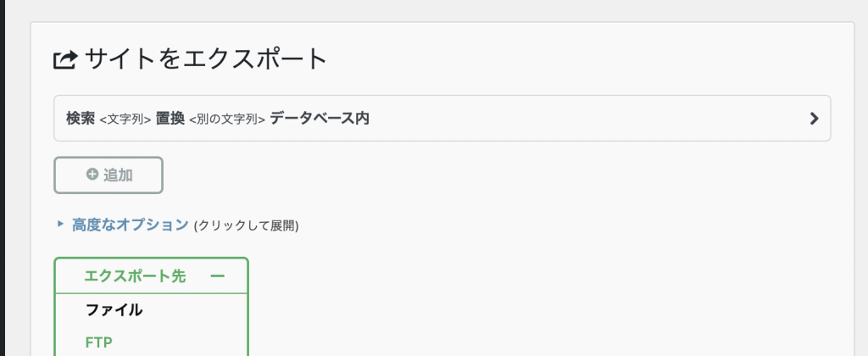This screenshot has width=868, height=356.
Task: Expand the 高度なオプション disclosure triangle
Action: click(61, 225)
